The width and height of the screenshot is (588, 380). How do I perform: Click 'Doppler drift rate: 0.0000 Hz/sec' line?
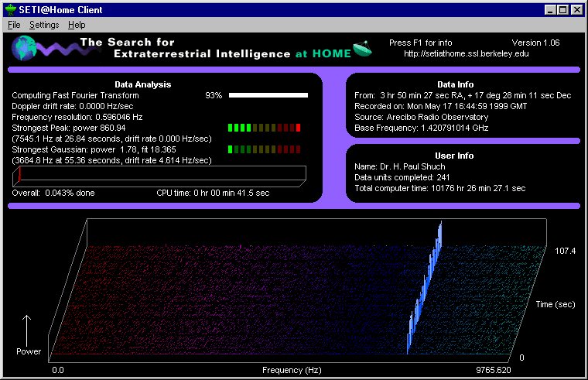[x=73, y=106]
